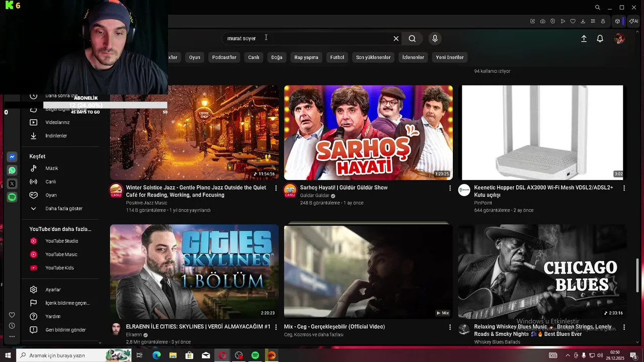Viewport: 644px width, 362px height.
Task: Open YouTube Kids link
Action: tap(60, 268)
